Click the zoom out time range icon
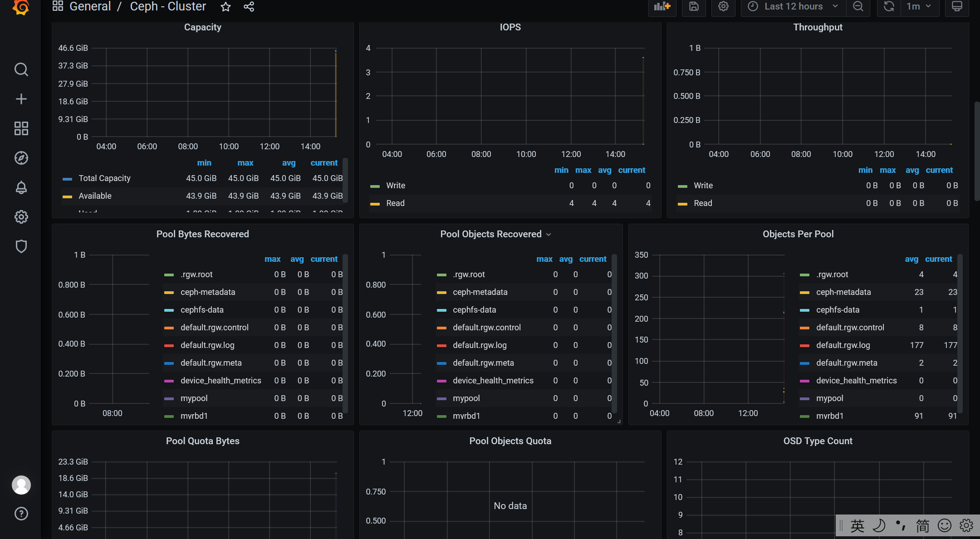980x539 pixels. coord(858,7)
